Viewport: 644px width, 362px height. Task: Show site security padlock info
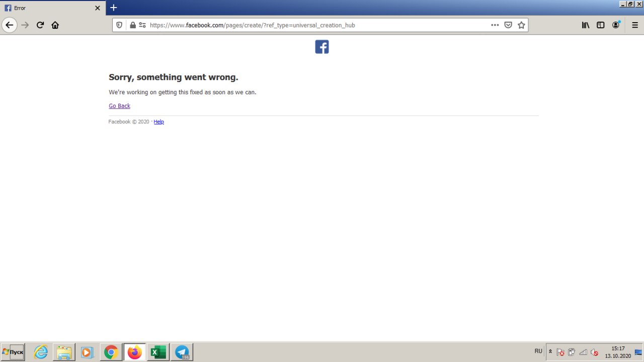133,25
